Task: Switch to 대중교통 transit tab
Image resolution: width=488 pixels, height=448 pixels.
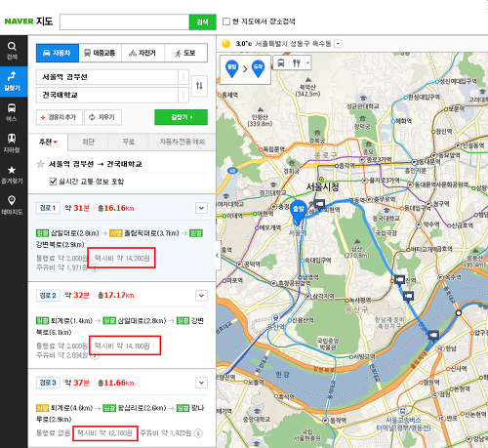Action: pos(101,53)
